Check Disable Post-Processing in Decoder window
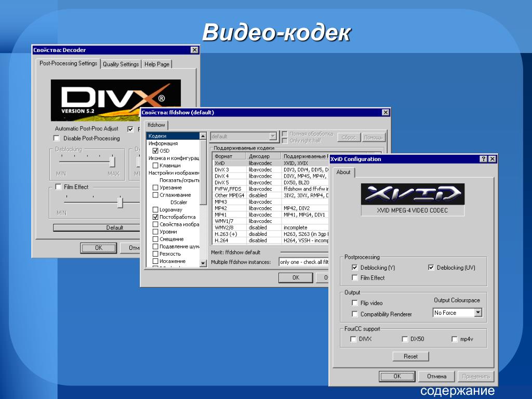This screenshot has width=532, height=399. click(x=57, y=138)
